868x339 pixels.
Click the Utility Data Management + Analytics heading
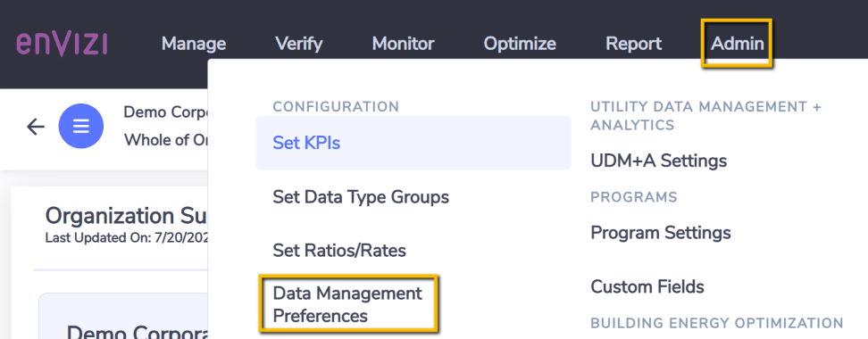[705, 116]
